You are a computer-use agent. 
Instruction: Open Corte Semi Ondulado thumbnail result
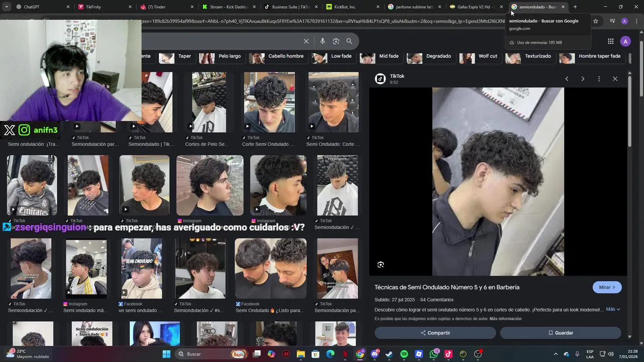[269, 103]
